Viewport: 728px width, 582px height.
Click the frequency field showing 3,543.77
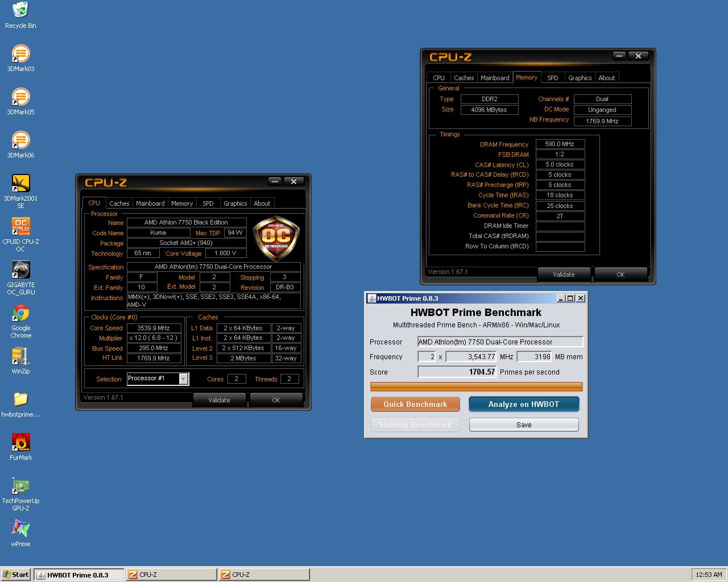[471, 356]
